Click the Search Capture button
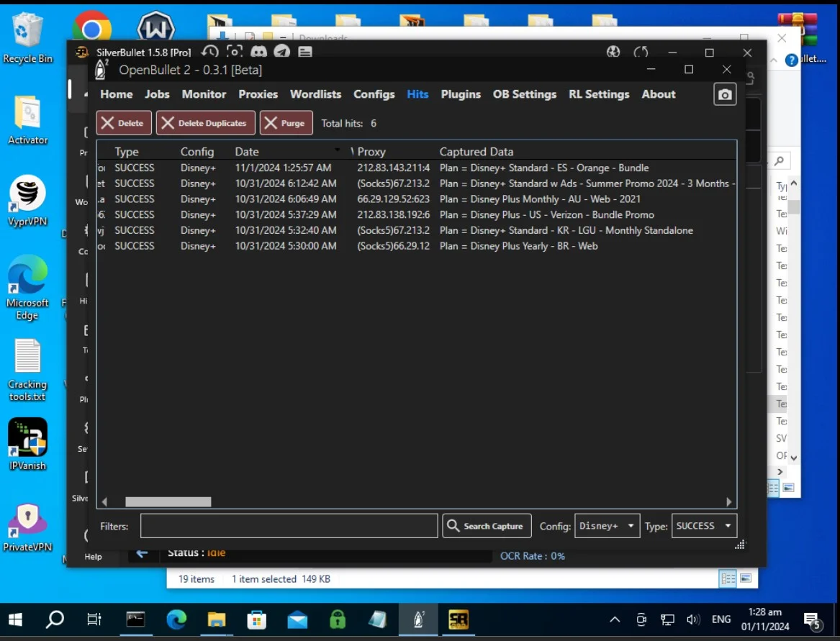This screenshot has width=840, height=641. (x=487, y=526)
